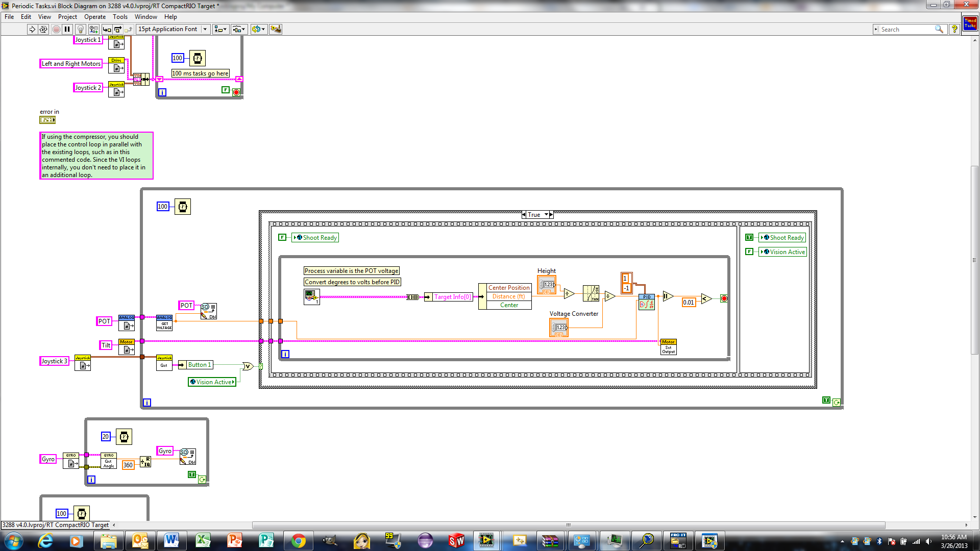Viewport: 980px width, 551px height.
Task: Click the Step Out button
Action: [129, 29]
